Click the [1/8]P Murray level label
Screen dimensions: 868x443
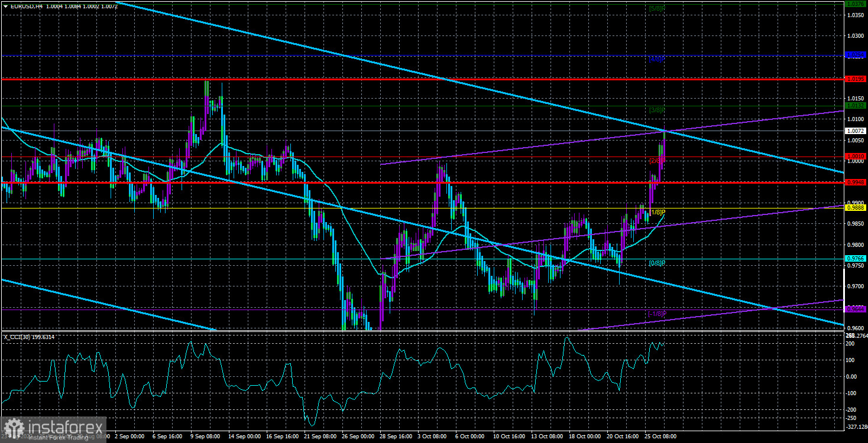tap(658, 212)
